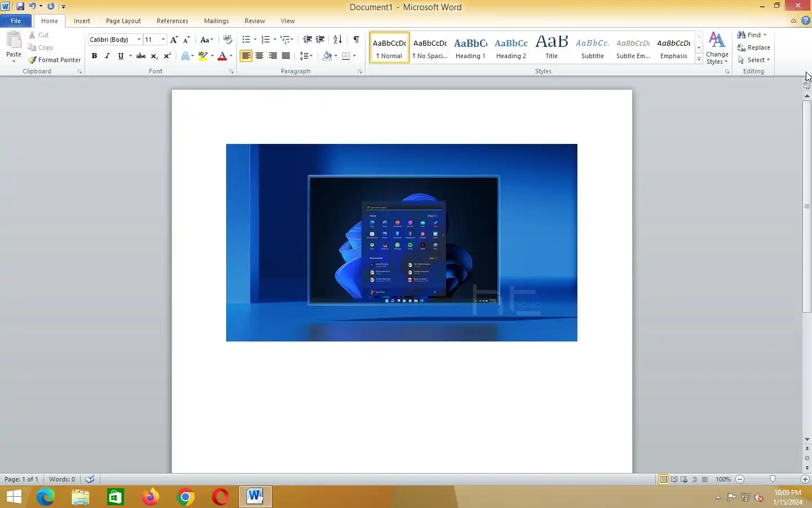Open the Select dropdown in Editing group
The width and height of the screenshot is (812, 508).
[x=753, y=60]
